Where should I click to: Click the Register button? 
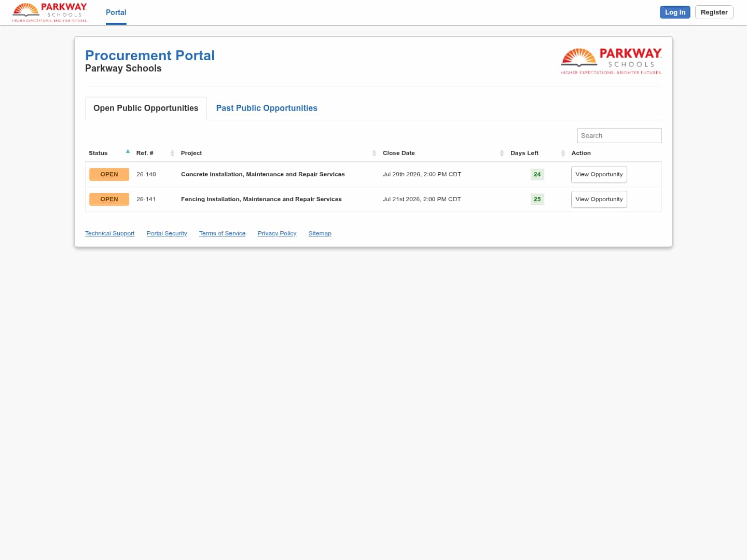[x=714, y=12]
